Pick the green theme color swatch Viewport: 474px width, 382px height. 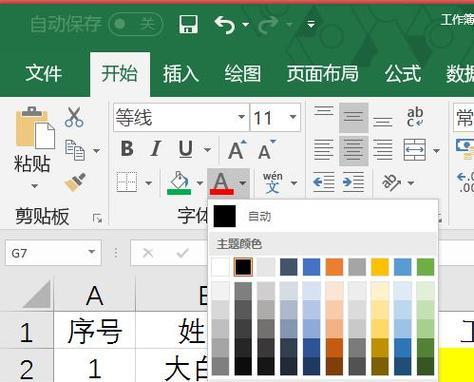tap(426, 267)
